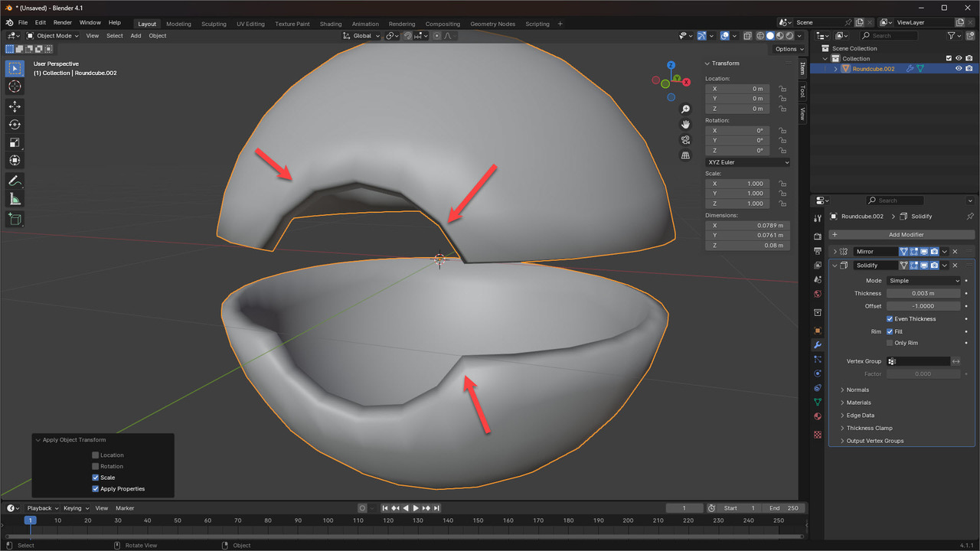Open the Render menu
980x551 pixels.
click(63, 23)
